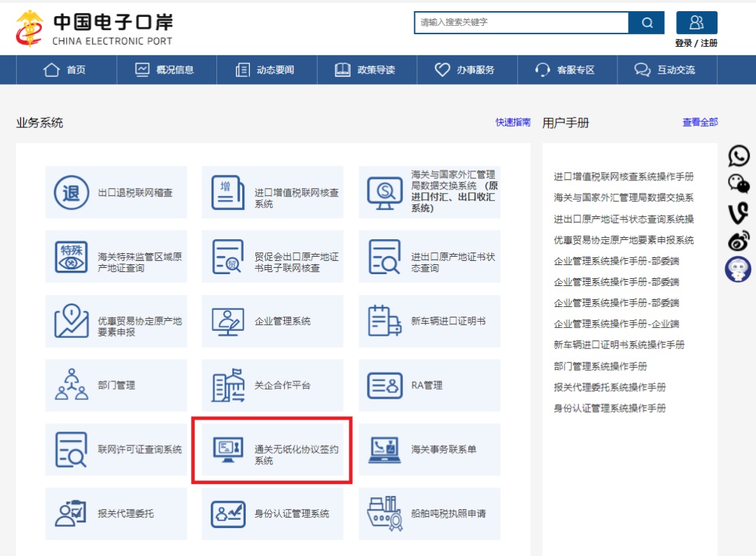Open 报关代理委托系统操作手册 link
Viewport: 756px width, 556px height.
click(x=610, y=387)
